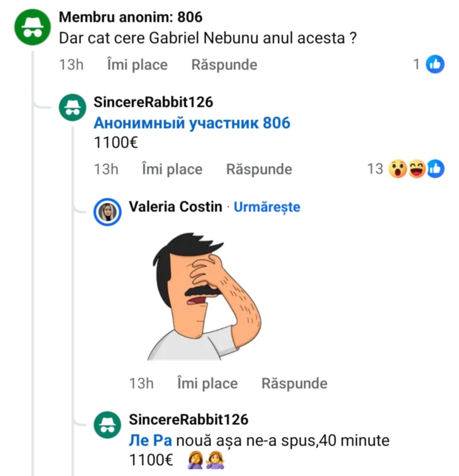Open Valeria Costin's profile picture
This screenshot has height=476, width=459.
[x=107, y=211]
